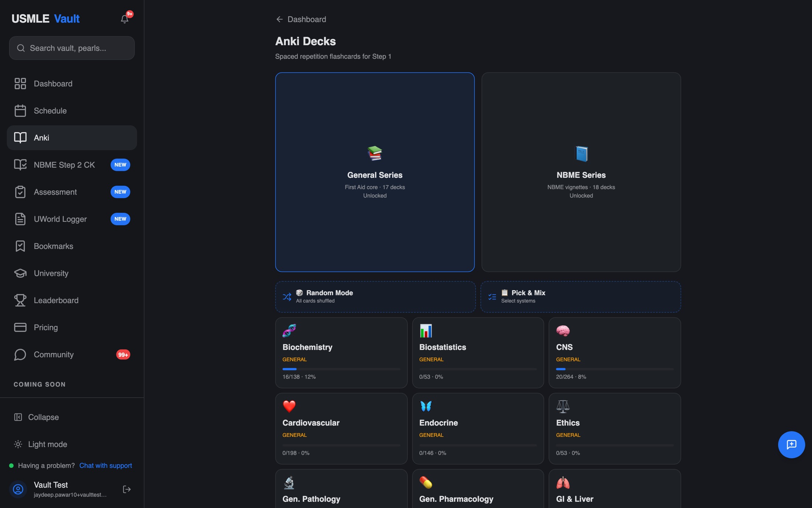Click the Community chat bubble icon

[x=20, y=354]
